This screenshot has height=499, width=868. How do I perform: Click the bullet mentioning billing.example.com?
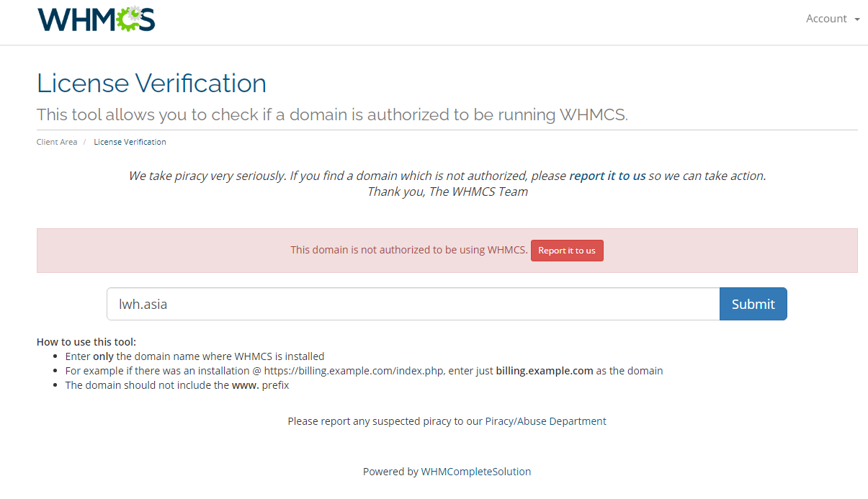[364, 371]
